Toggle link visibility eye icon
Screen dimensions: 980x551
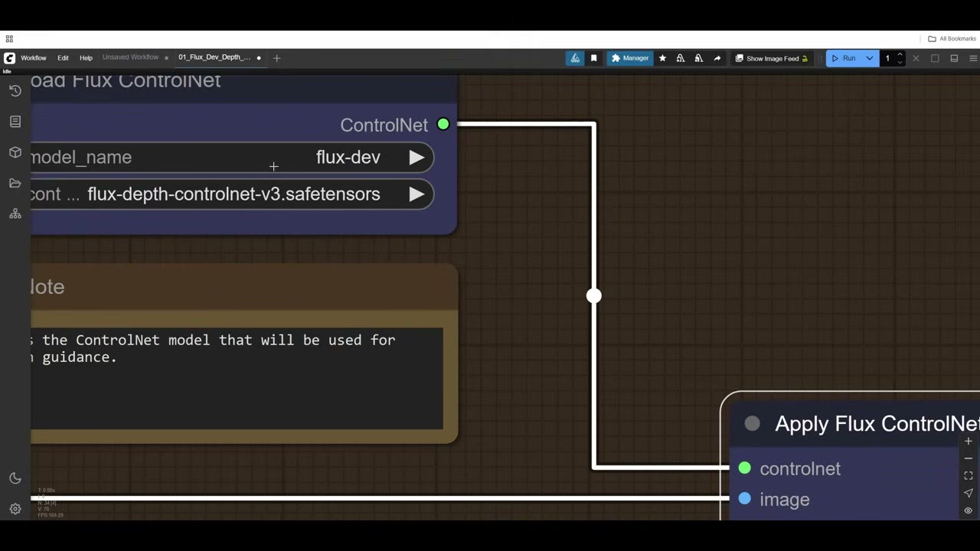[969, 510]
